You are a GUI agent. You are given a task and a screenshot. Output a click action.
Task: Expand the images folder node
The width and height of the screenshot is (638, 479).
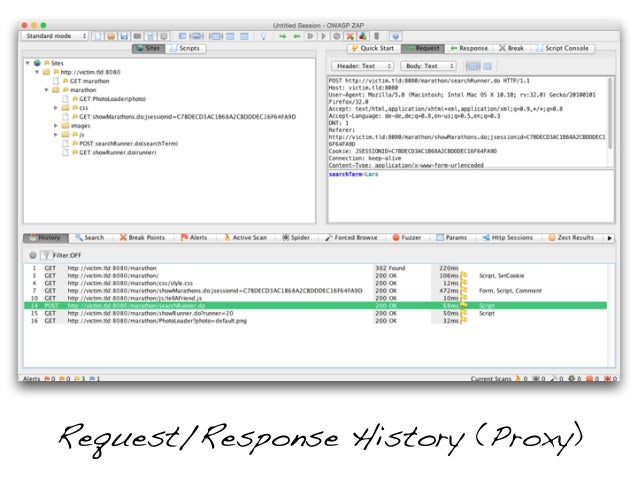tap(56, 126)
